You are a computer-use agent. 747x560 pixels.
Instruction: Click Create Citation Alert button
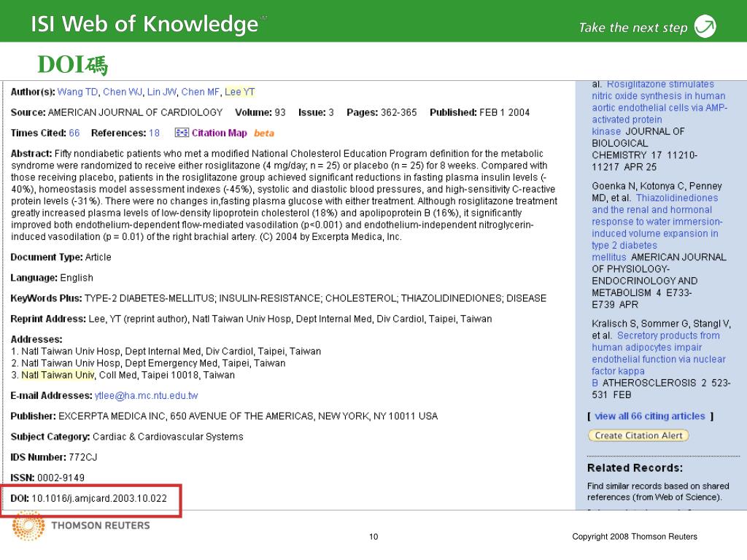pos(638,435)
